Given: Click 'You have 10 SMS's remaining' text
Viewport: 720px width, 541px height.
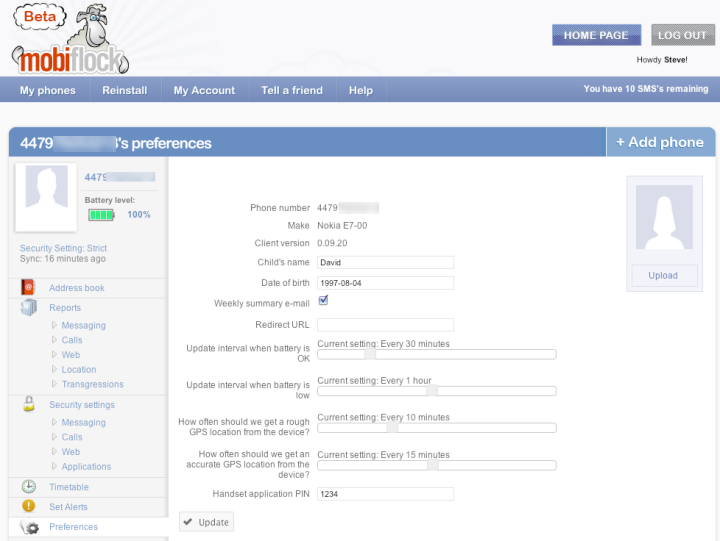Looking at the screenshot, I should click(x=646, y=89).
